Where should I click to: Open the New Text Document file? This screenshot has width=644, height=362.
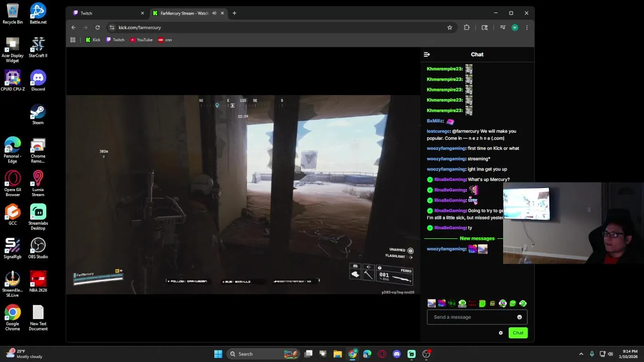coord(38,318)
